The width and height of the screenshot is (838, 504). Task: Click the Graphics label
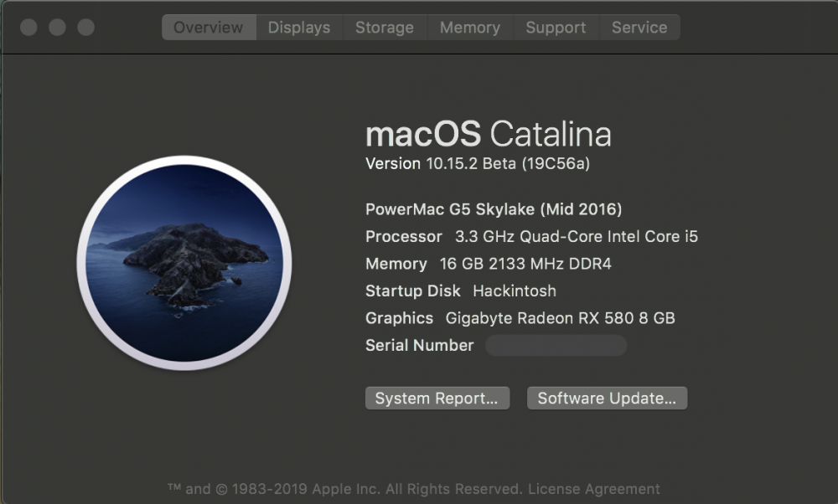click(x=399, y=318)
